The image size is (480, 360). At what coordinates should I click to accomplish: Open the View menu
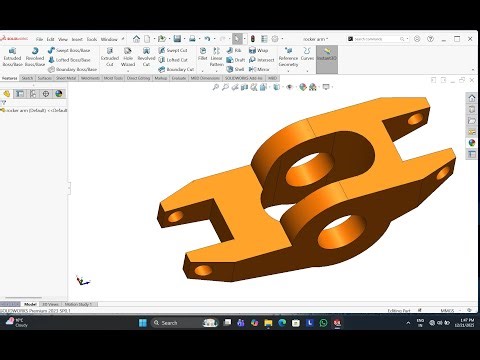point(63,39)
